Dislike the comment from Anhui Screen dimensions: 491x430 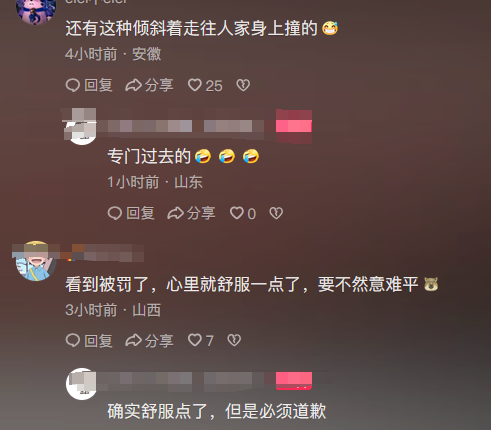point(243,85)
